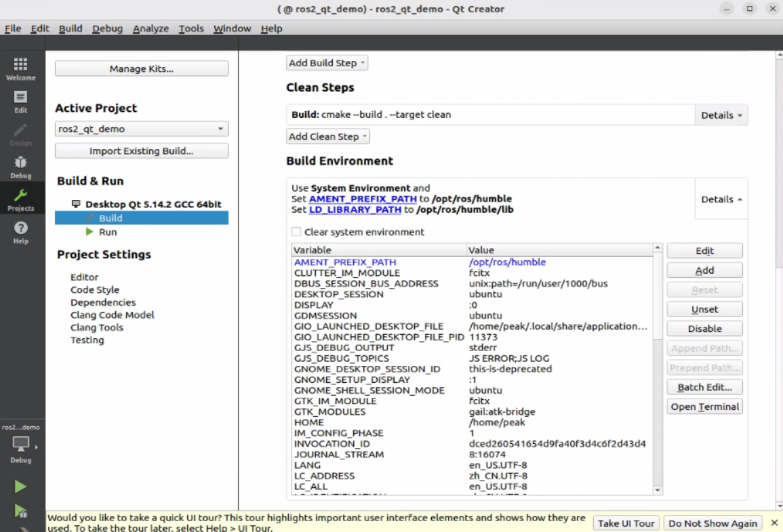Open Add Build Step dropdown

point(327,63)
